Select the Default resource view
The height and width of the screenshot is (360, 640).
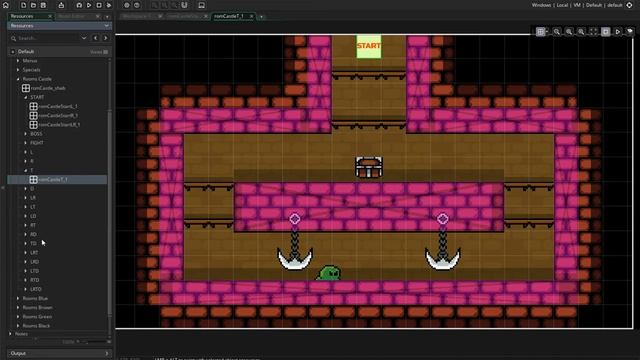[26, 51]
